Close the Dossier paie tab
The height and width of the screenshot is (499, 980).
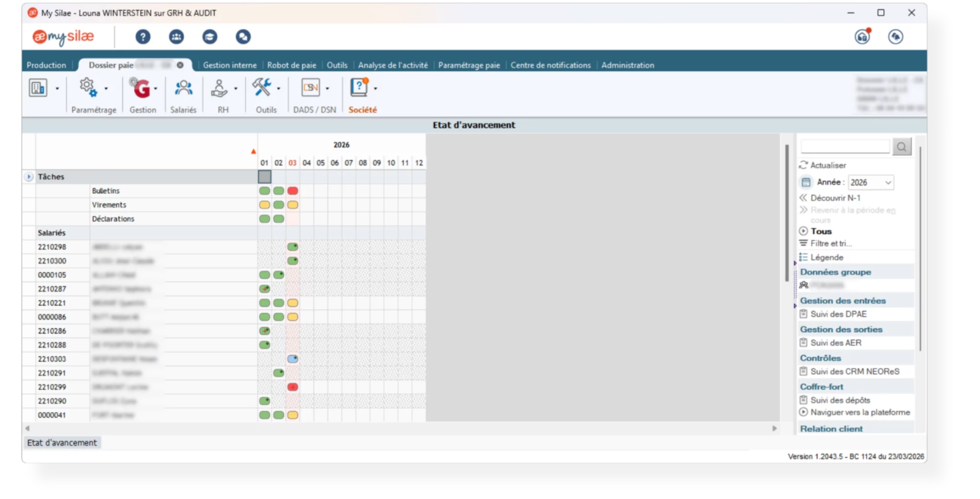click(180, 65)
